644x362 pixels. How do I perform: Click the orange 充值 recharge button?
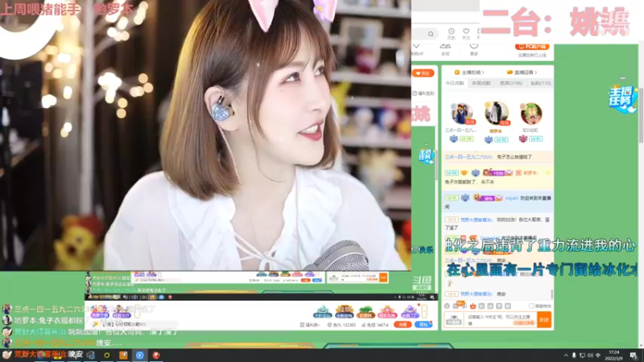click(x=402, y=325)
